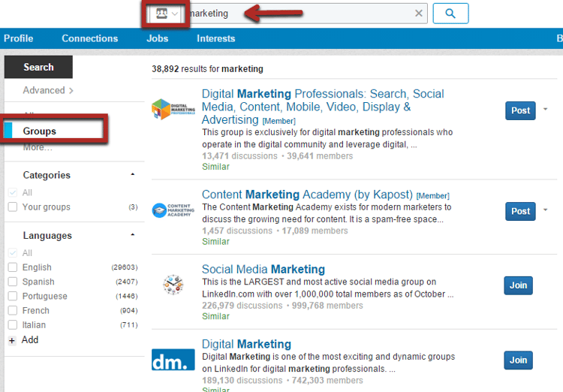
Task: Open the Profile menu
Action: tap(19, 38)
